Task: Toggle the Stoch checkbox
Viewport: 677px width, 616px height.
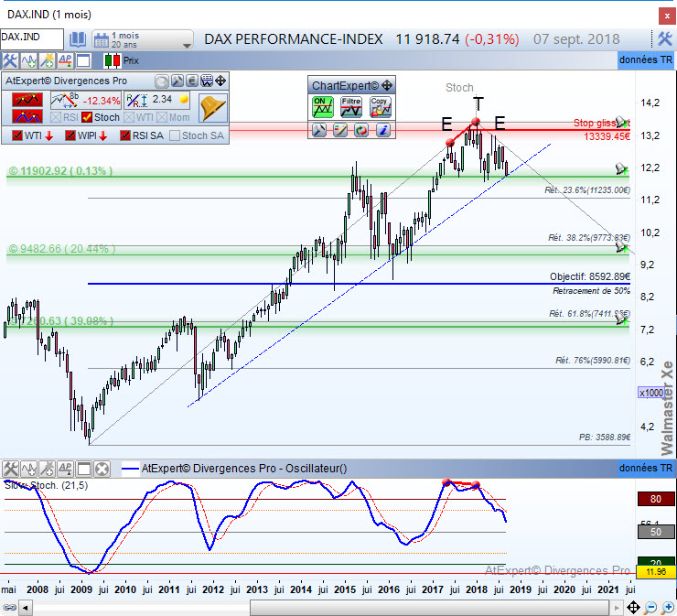Action: (87, 117)
